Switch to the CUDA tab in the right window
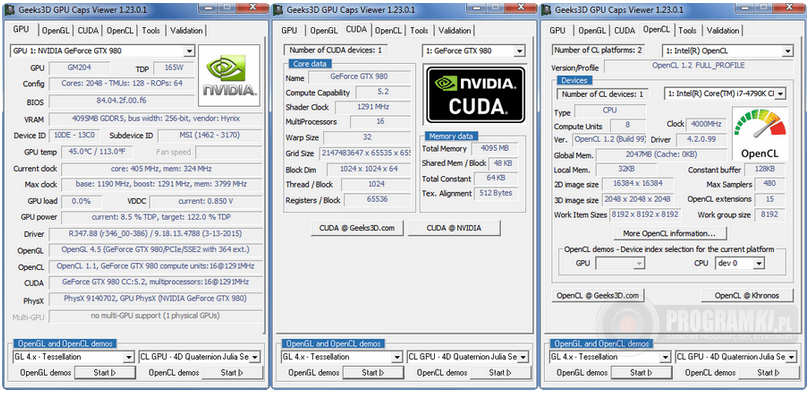 (x=625, y=30)
